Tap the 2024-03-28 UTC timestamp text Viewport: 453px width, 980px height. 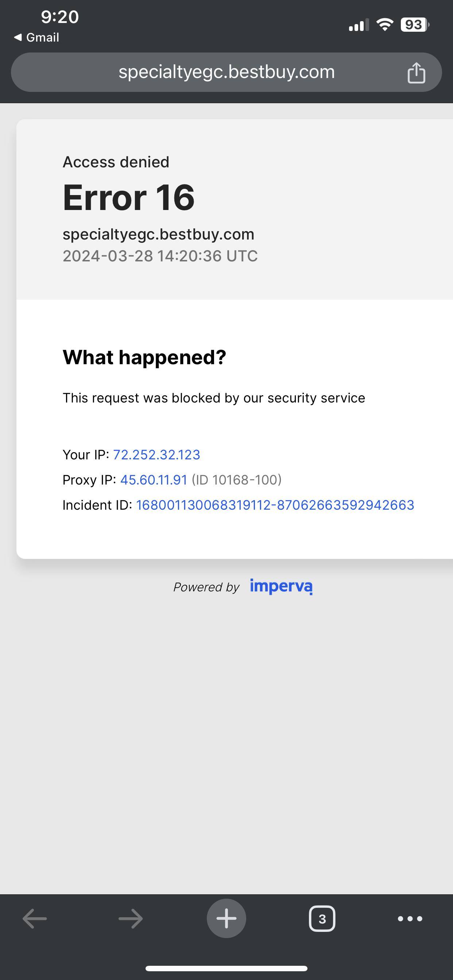(x=160, y=256)
